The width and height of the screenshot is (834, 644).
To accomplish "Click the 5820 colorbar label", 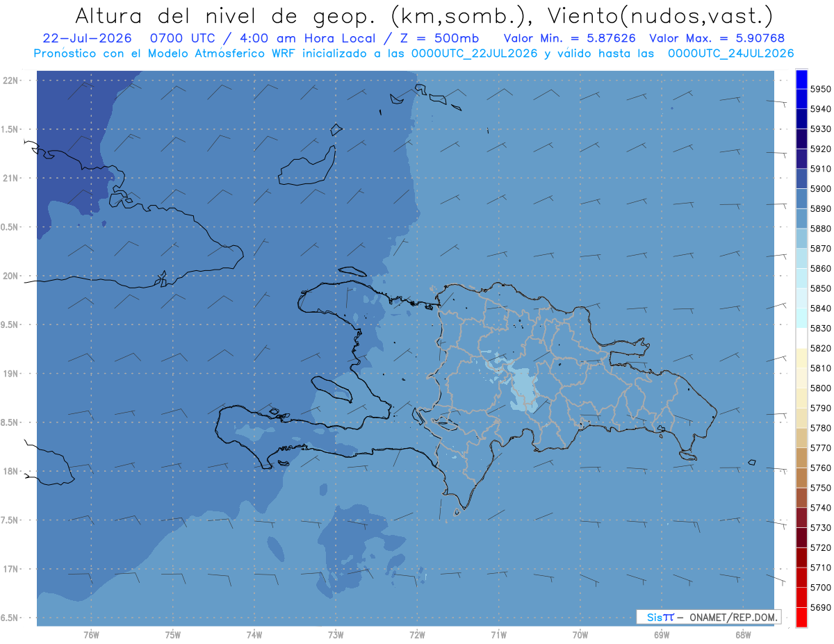I will (820, 348).
